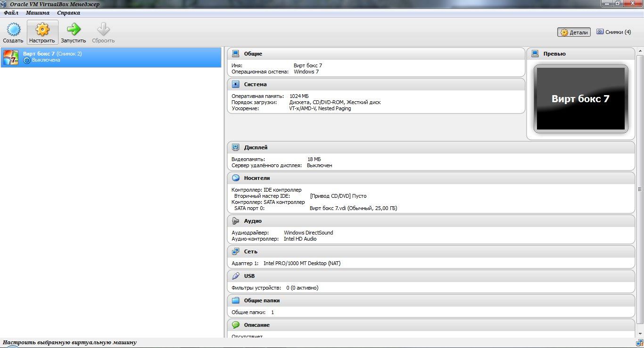644x348 pixels.
Task: Open the Общие section header link
Action: (x=253, y=54)
